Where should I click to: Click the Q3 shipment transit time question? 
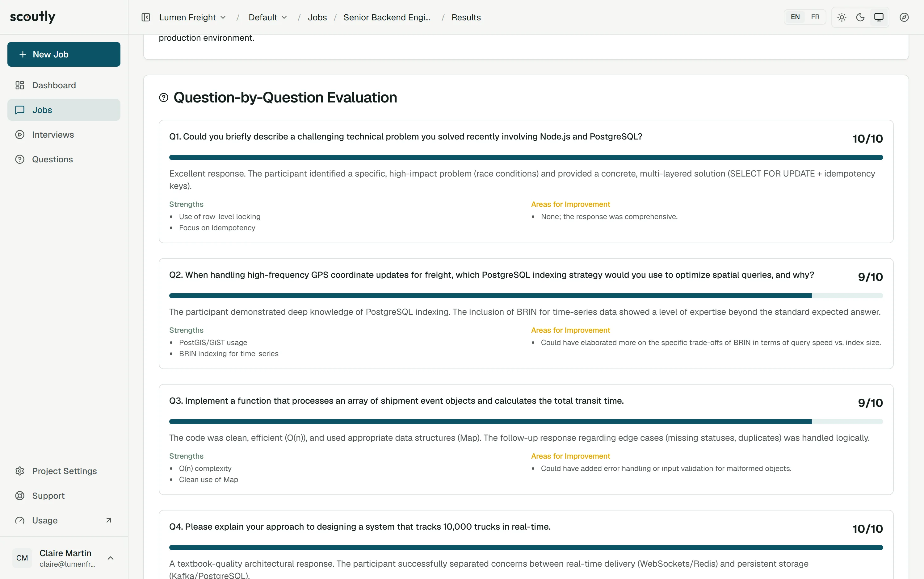(397, 401)
